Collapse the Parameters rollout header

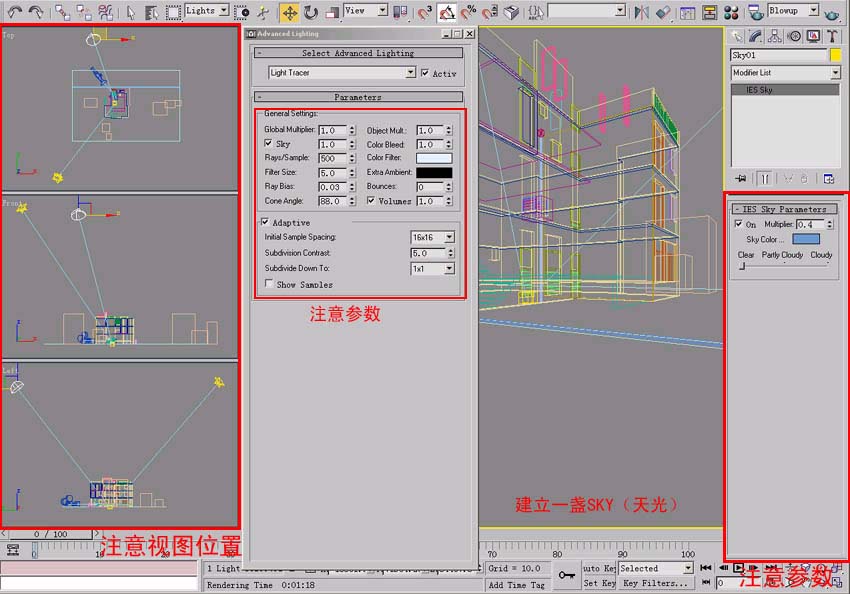357,97
